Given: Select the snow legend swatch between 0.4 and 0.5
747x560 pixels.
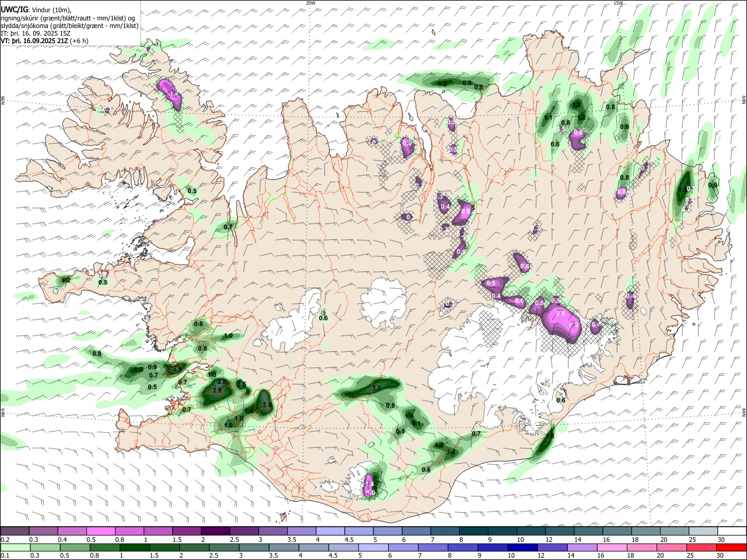Looking at the screenshot, I should 72,531.
